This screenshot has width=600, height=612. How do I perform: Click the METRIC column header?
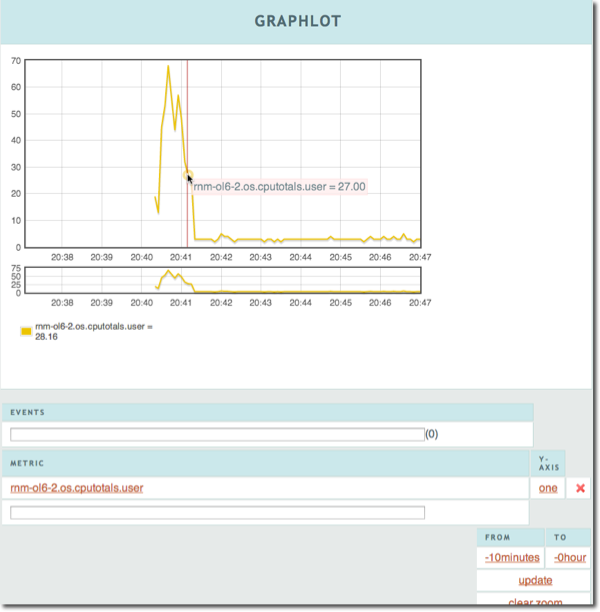point(27,463)
